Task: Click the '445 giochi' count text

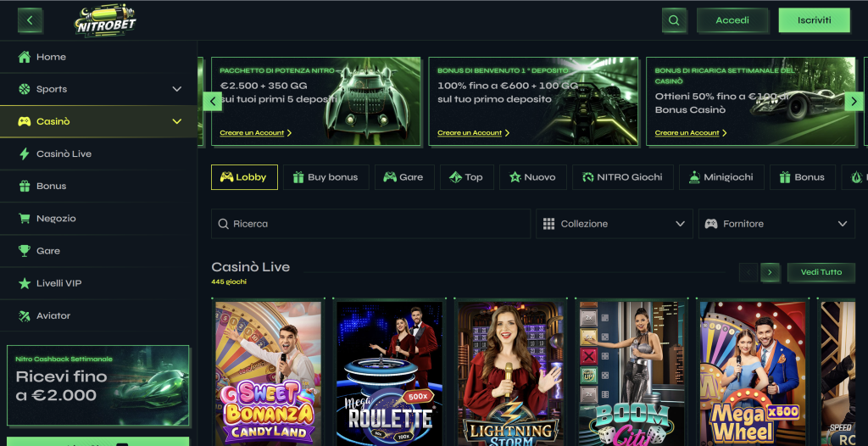Action: pos(229,282)
